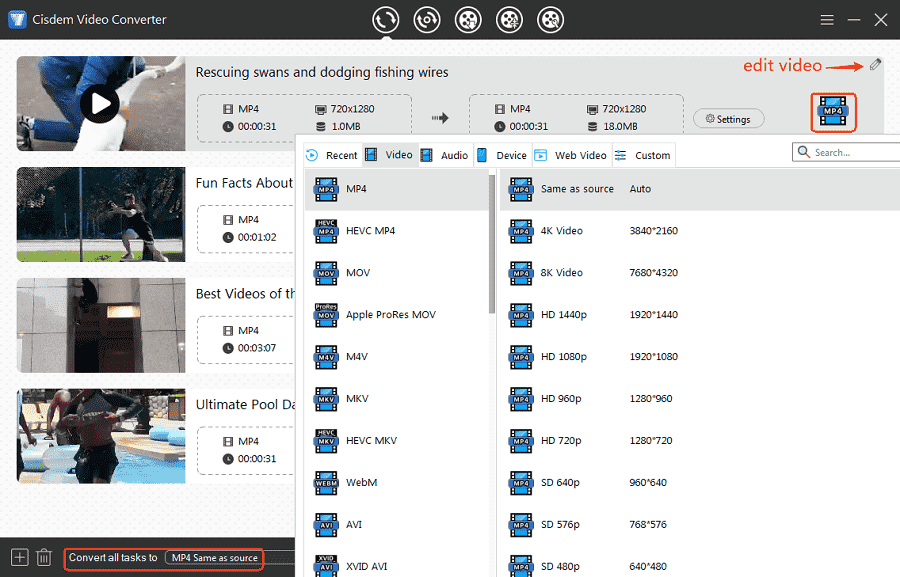The image size is (900, 577).
Task: Select the Fun Facts About video thumbnail
Action: coord(101,215)
